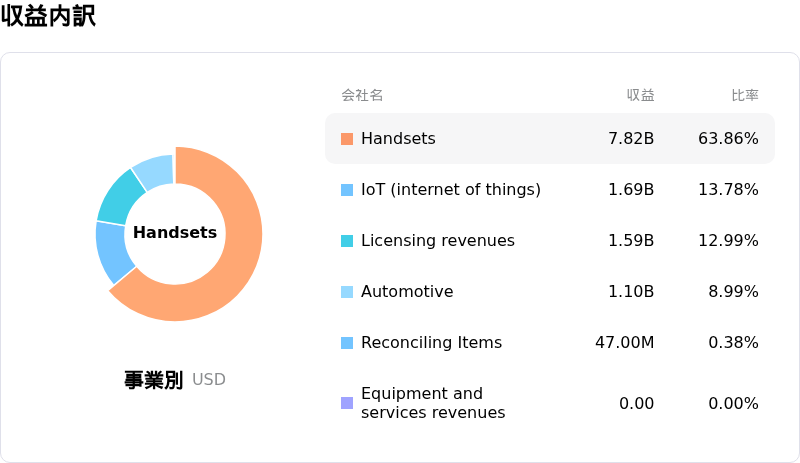Select the Reconciling Items row label
Viewport: 800px width, 463px height.
(432, 343)
